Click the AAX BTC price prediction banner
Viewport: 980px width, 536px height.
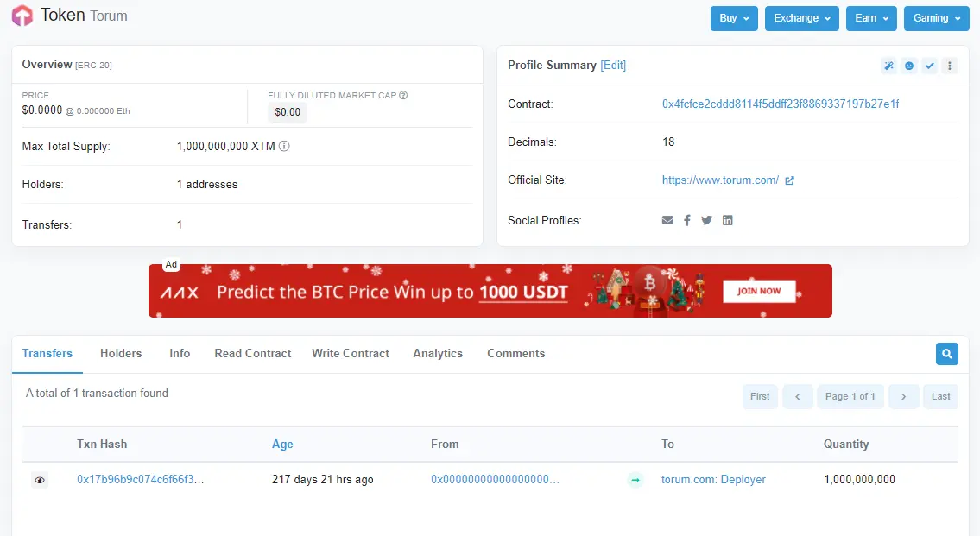point(490,291)
